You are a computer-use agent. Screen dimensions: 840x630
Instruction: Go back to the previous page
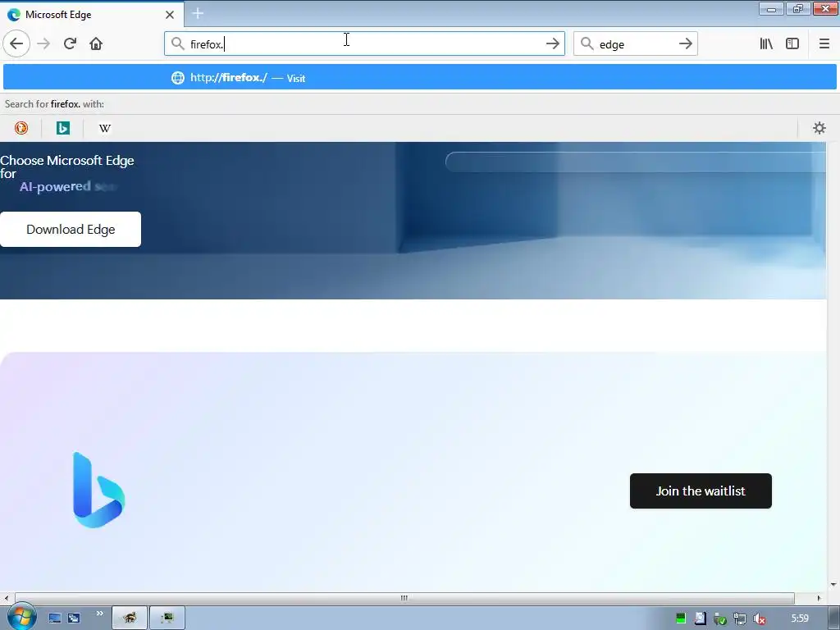click(x=16, y=44)
